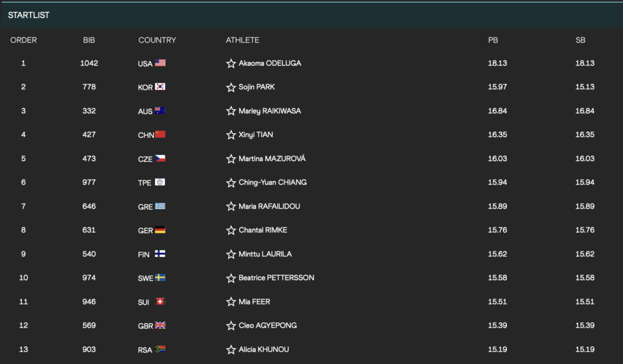This screenshot has height=364, width=623.
Task: Sort by the SB column header
Action: click(580, 40)
